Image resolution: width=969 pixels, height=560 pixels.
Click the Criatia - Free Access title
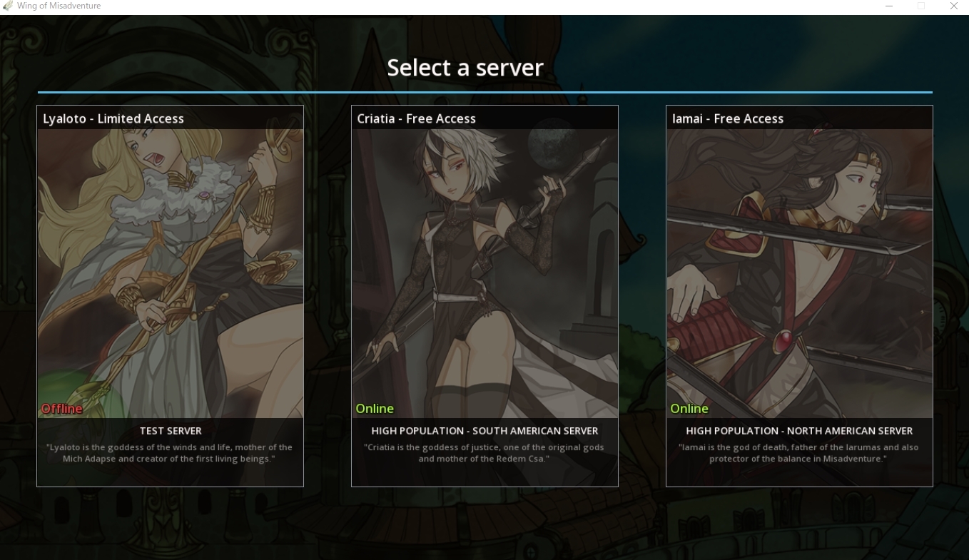point(417,118)
